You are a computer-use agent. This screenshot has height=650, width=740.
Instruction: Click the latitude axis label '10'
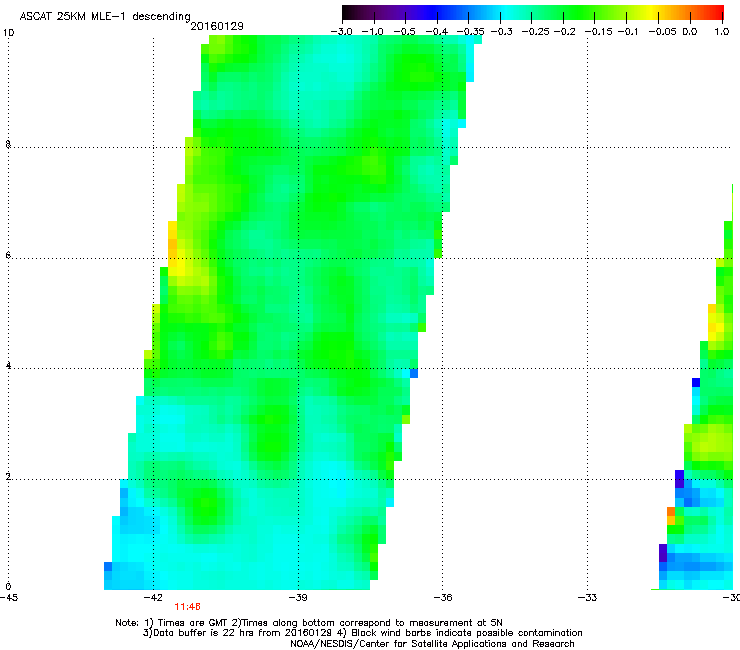(x=8, y=33)
